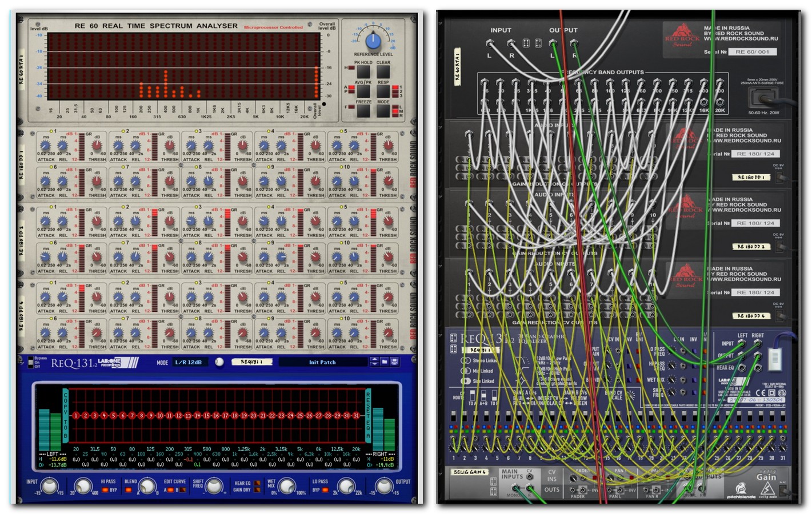Screen dimensions: 812x514
Task: Click the COPY TO B vertical button
Action: tap(65, 416)
